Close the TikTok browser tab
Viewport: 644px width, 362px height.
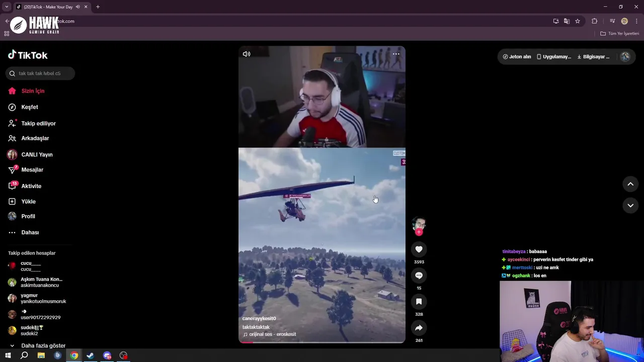pos(86,7)
